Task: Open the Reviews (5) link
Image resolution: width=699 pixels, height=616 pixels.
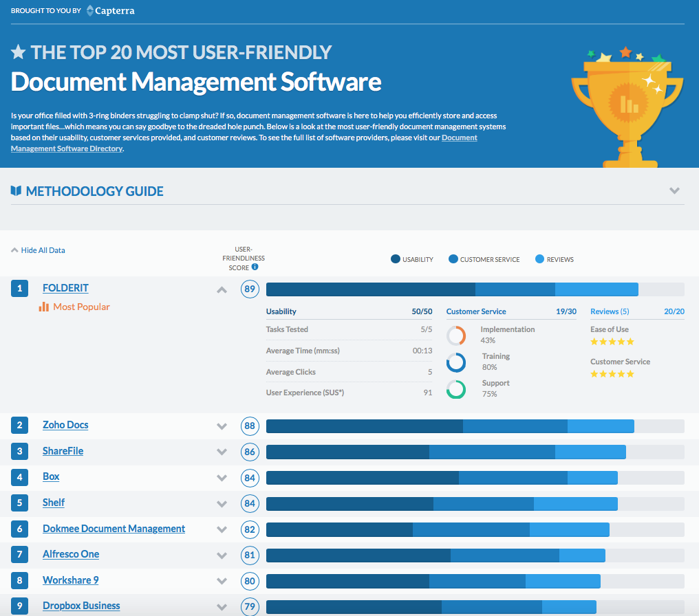Action: (x=610, y=311)
